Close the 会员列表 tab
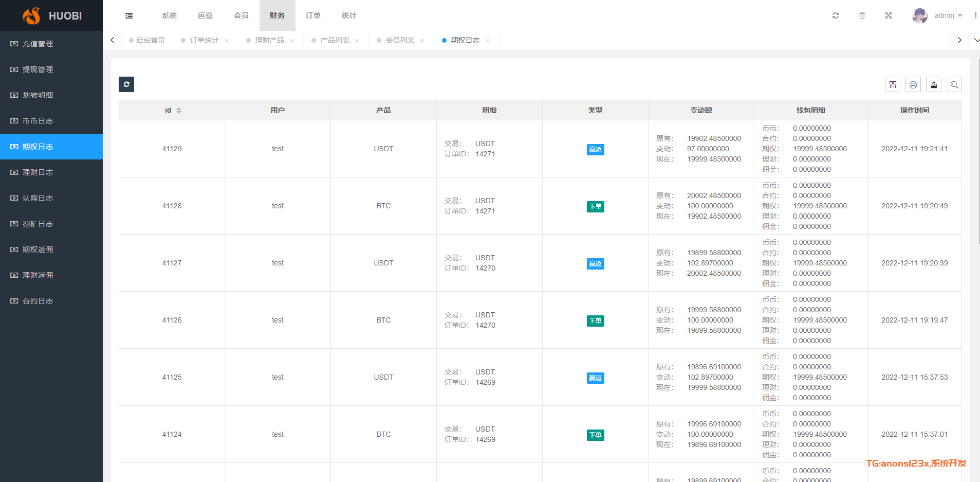Image resolution: width=980 pixels, height=482 pixels. coord(422,41)
